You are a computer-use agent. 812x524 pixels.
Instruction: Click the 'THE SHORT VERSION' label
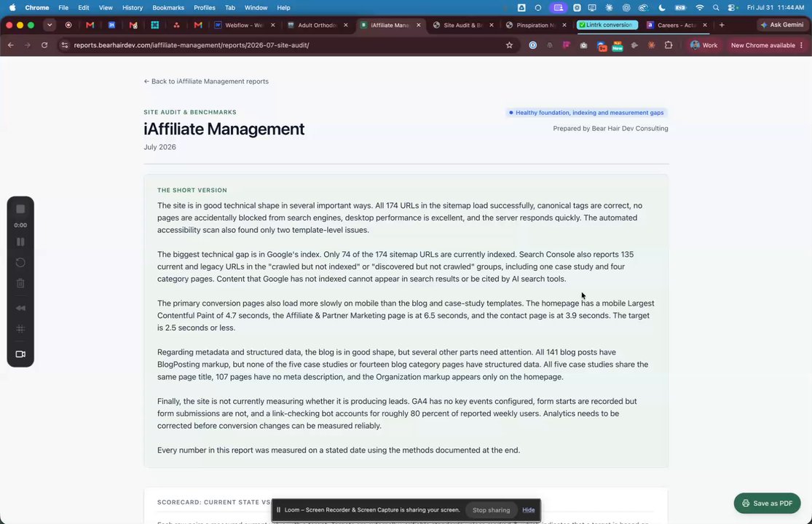(192, 191)
